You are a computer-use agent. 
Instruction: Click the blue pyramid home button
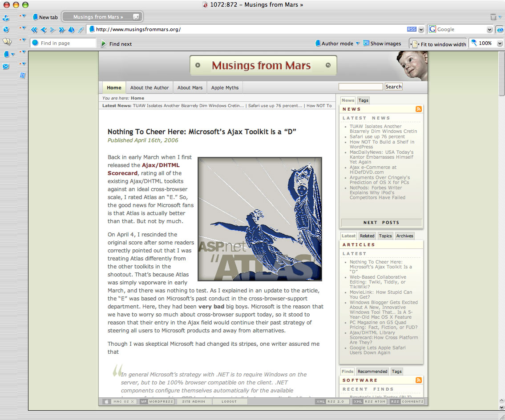tap(71, 30)
